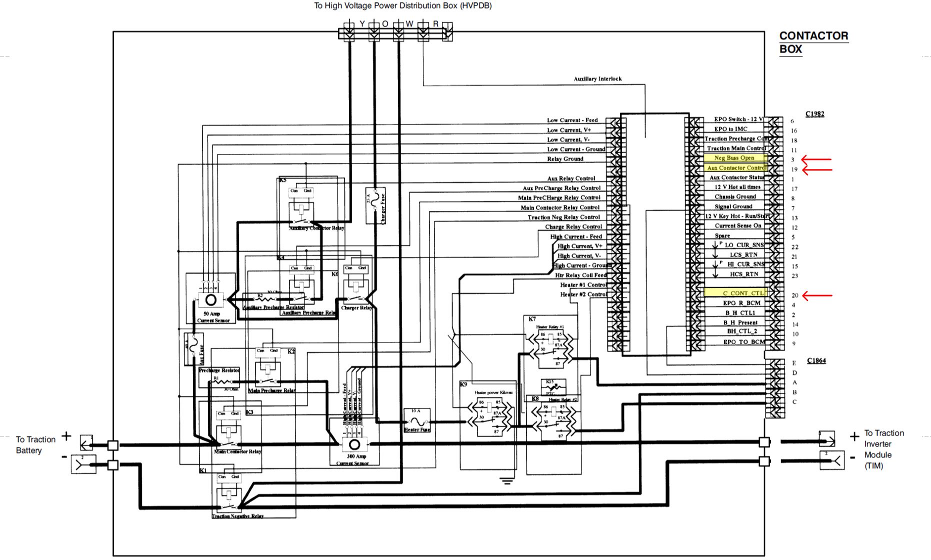Screen dimensions: 931x560
Task: Click the Auxiliary Interlock label
Action: click(597, 79)
